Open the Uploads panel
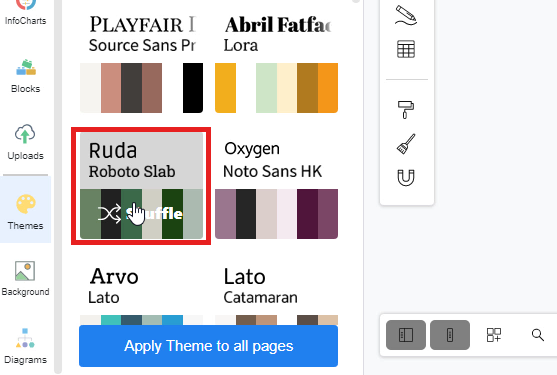The width and height of the screenshot is (557, 375). (25, 142)
